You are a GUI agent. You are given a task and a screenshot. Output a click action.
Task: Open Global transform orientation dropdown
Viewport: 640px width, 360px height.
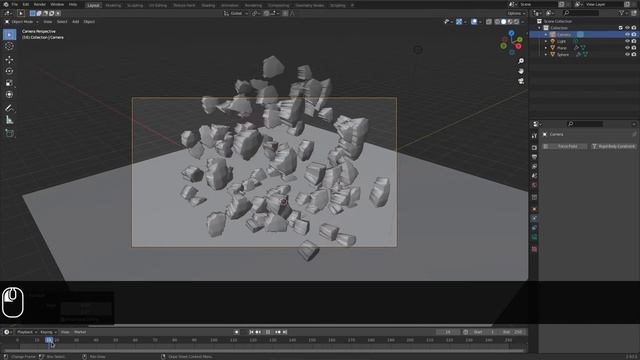236,13
